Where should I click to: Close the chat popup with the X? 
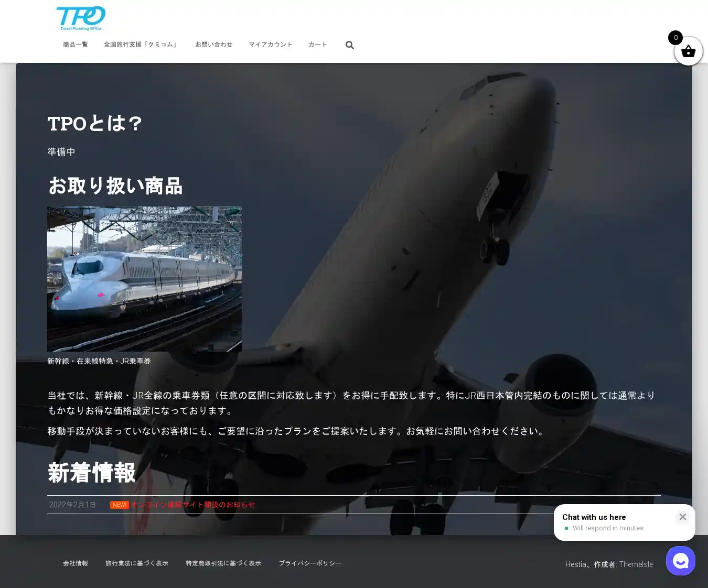click(682, 517)
